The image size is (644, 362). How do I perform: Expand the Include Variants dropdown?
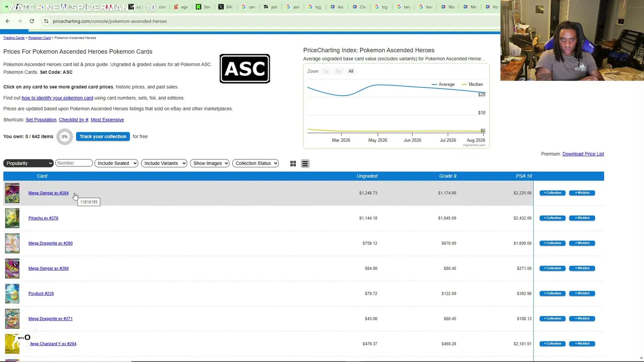(164, 163)
